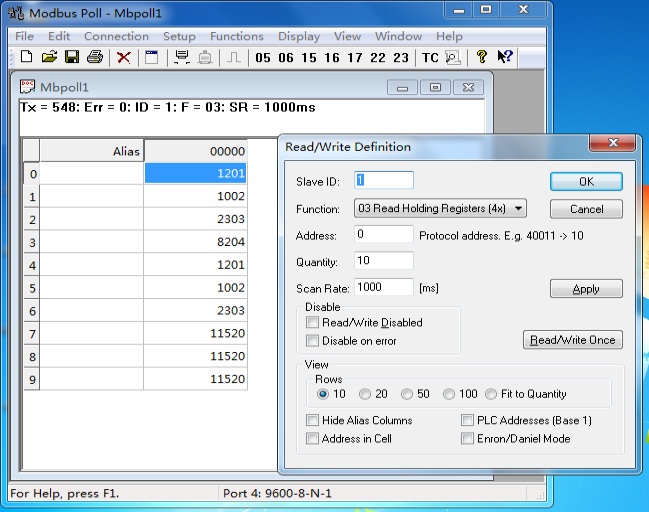The width and height of the screenshot is (649, 512).
Task: Click the Cancel button
Action: click(x=586, y=209)
